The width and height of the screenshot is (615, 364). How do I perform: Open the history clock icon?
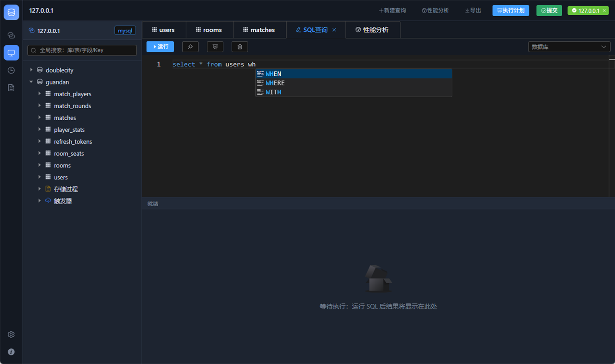(11, 70)
